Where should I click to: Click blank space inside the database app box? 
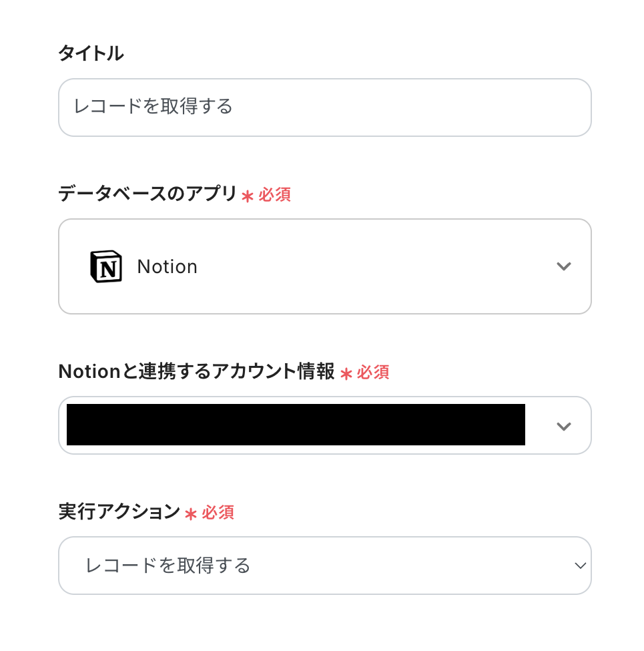[374, 267]
